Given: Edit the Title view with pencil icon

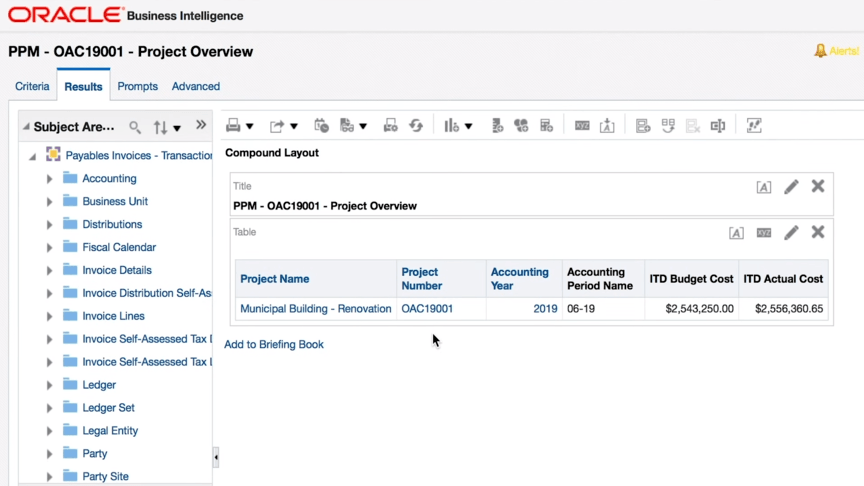Looking at the screenshot, I should [x=791, y=187].
